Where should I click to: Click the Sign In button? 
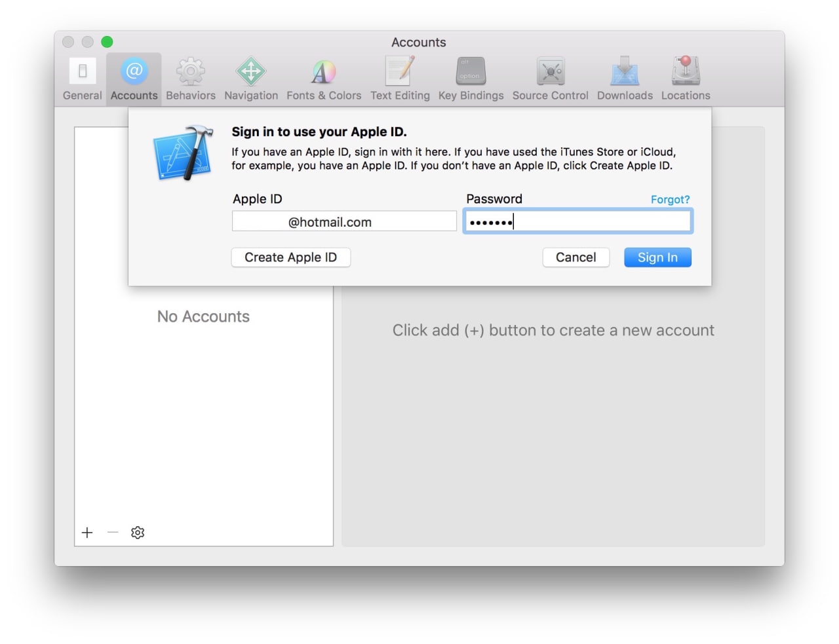click(x=657, y=257)
